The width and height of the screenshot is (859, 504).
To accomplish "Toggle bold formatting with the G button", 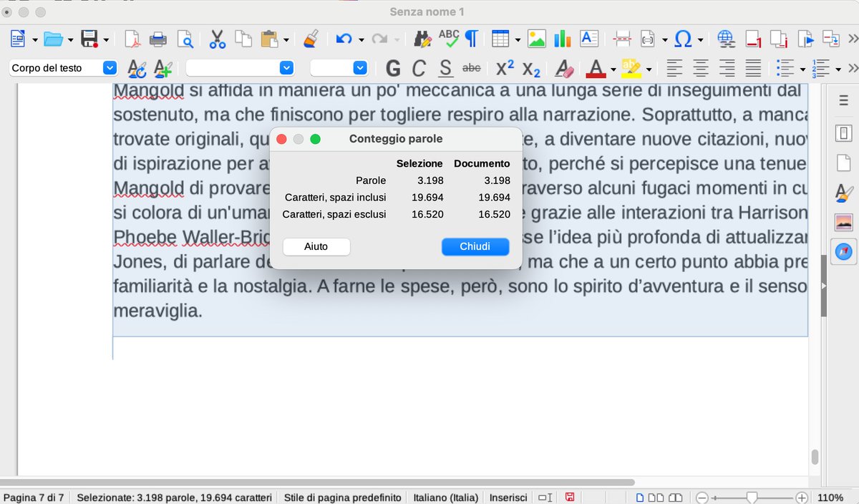I will pyautogui.click(x=392, y=68).
